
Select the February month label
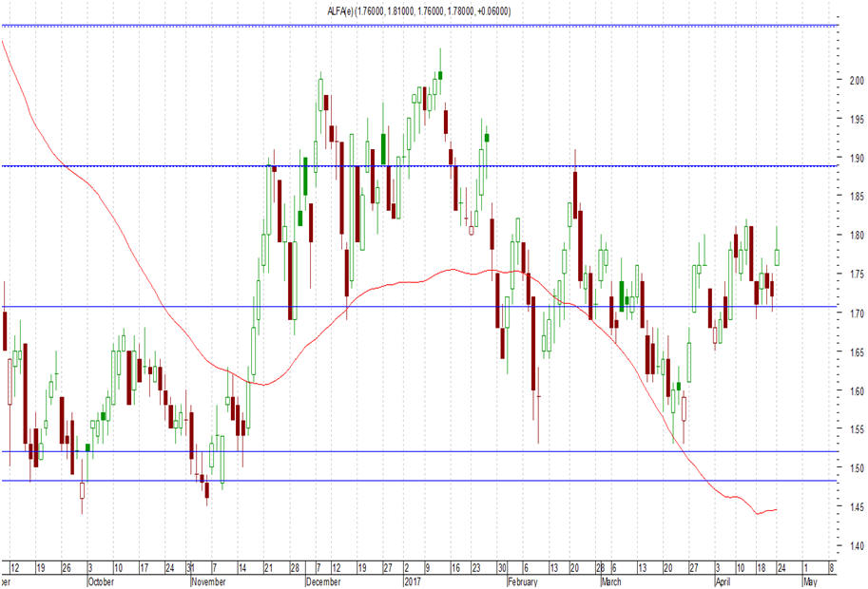coord(523,581)
